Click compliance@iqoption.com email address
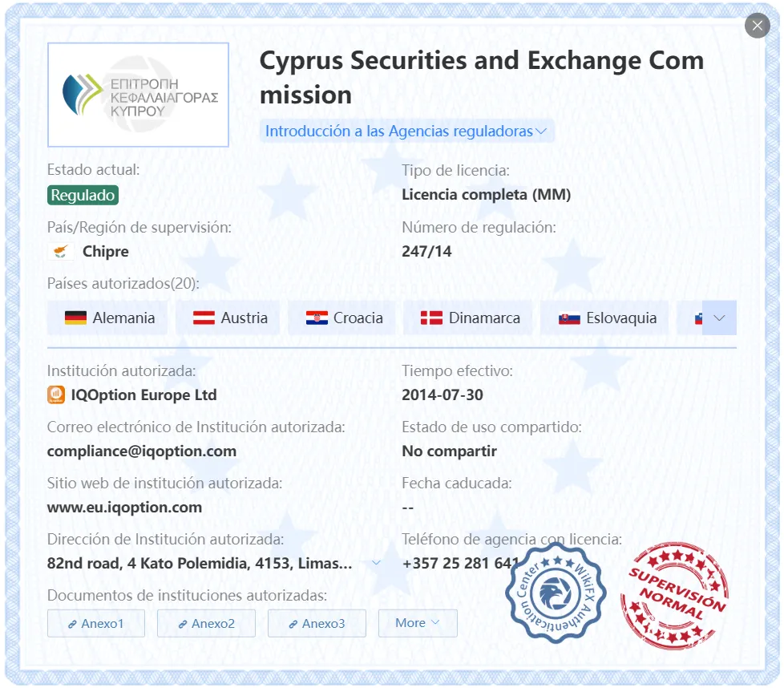The image size is (784, 688). coord(142,451)
